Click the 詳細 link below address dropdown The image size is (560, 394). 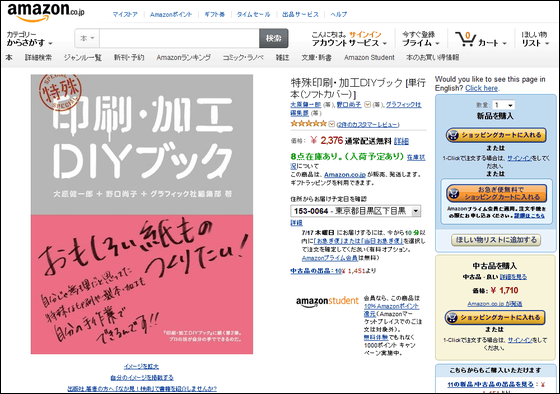click(x=296, y=223)
